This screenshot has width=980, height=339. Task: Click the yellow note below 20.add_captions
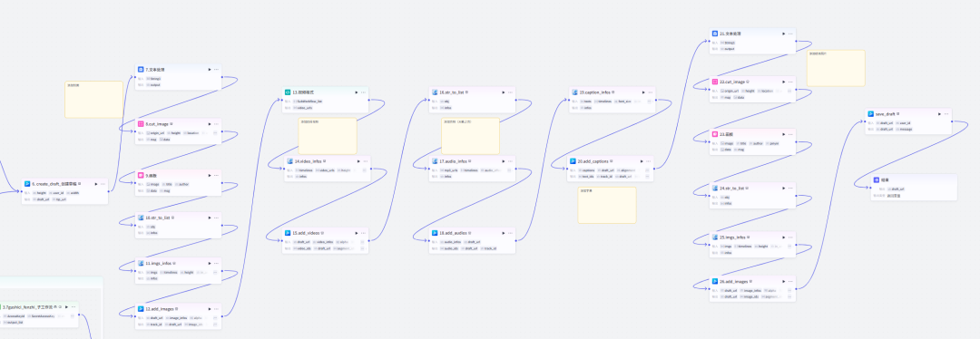click(607, 205)
